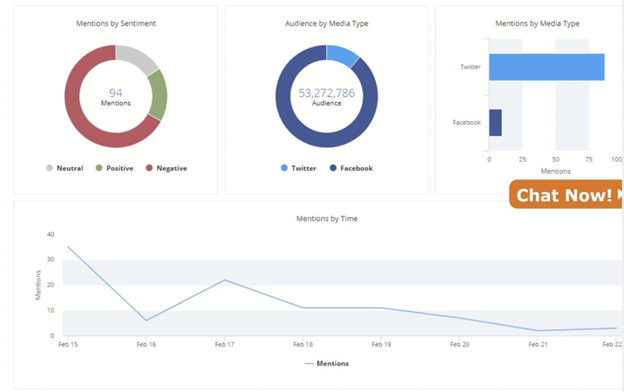Click the Twitter mentions bar
The image size is (624, 392).
547,67
